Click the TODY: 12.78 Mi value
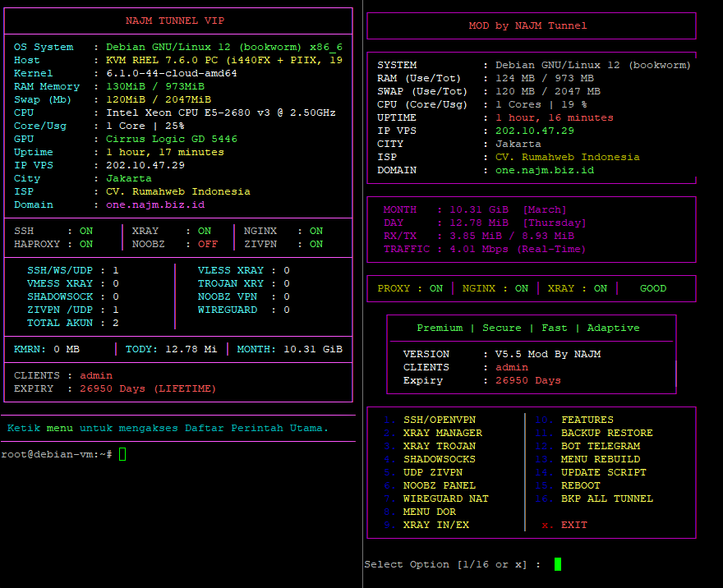This screenshot has height=588, width=723. pyautogui.click(x=172, y=349)
